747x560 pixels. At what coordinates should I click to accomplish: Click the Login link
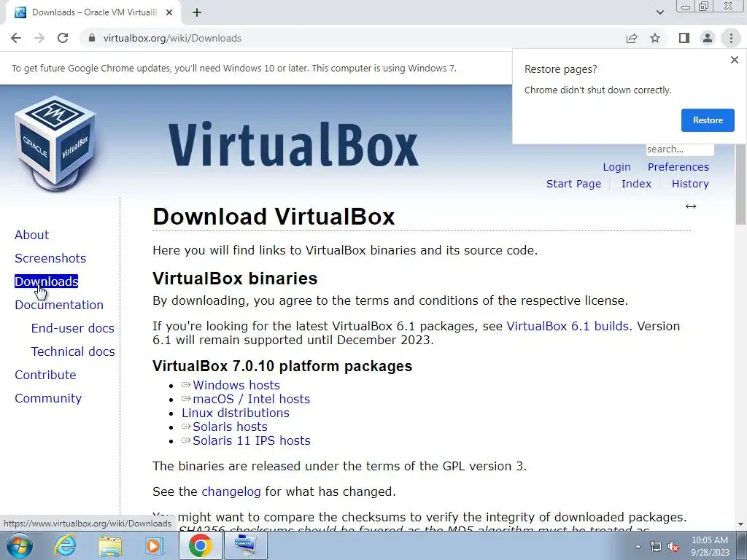tap(616, 167)
